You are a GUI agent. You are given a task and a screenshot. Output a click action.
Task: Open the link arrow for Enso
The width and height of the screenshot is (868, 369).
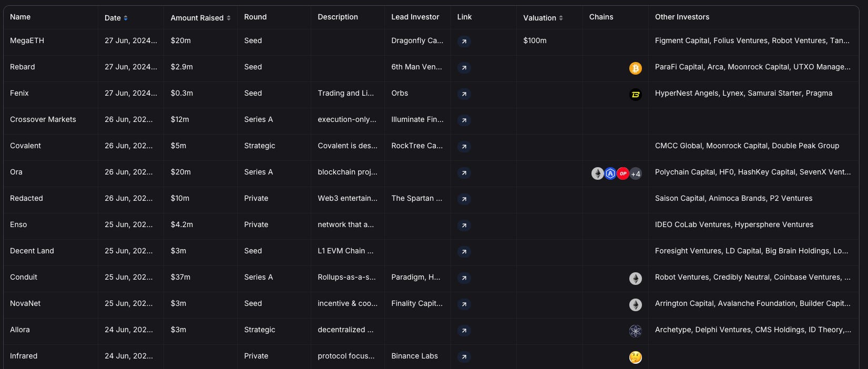[464, 225]
